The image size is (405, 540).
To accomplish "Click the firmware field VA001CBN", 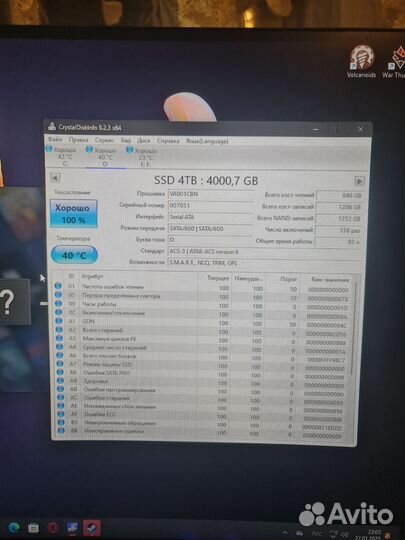I will coord(211,194).
